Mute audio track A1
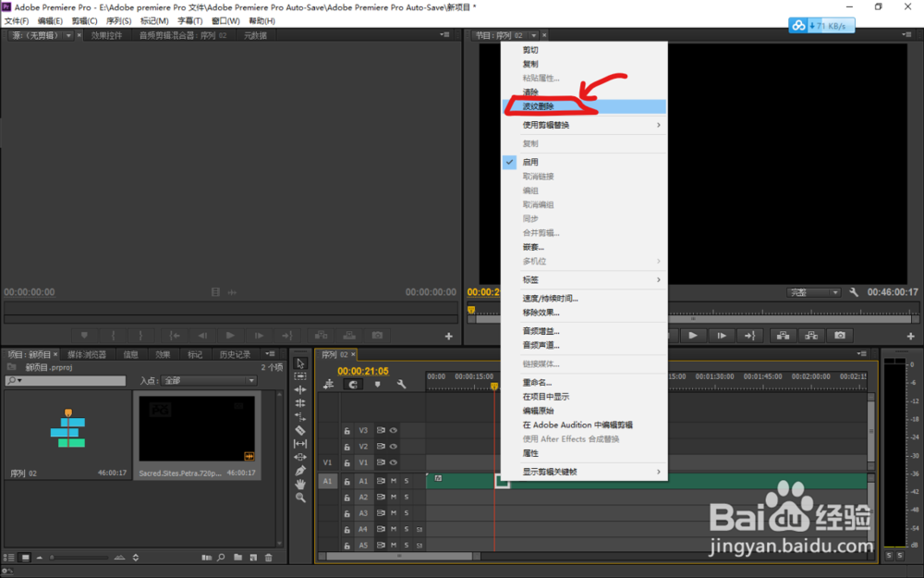 coord(394,481)
